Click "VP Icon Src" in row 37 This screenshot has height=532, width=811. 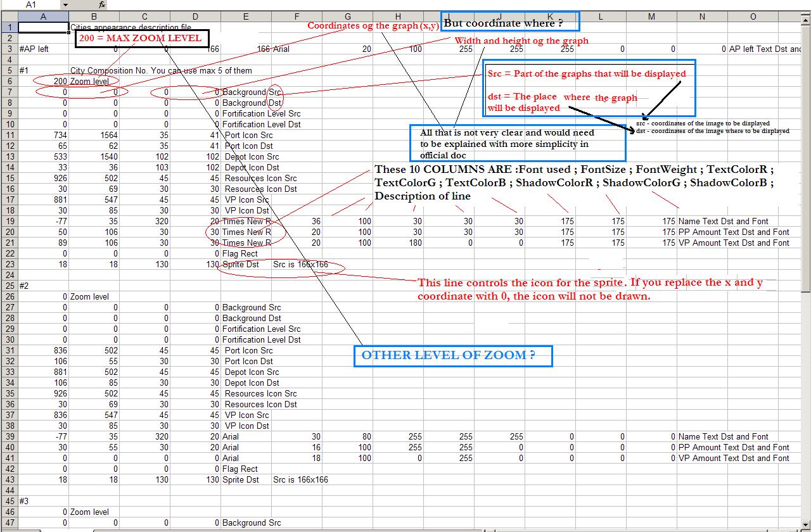pos(247,415)
